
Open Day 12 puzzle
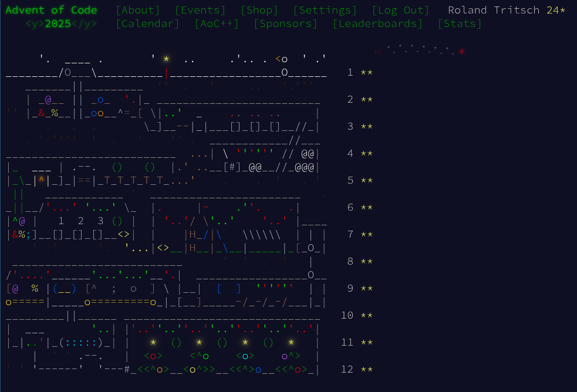pyautogui.click(x=347, y=370)
